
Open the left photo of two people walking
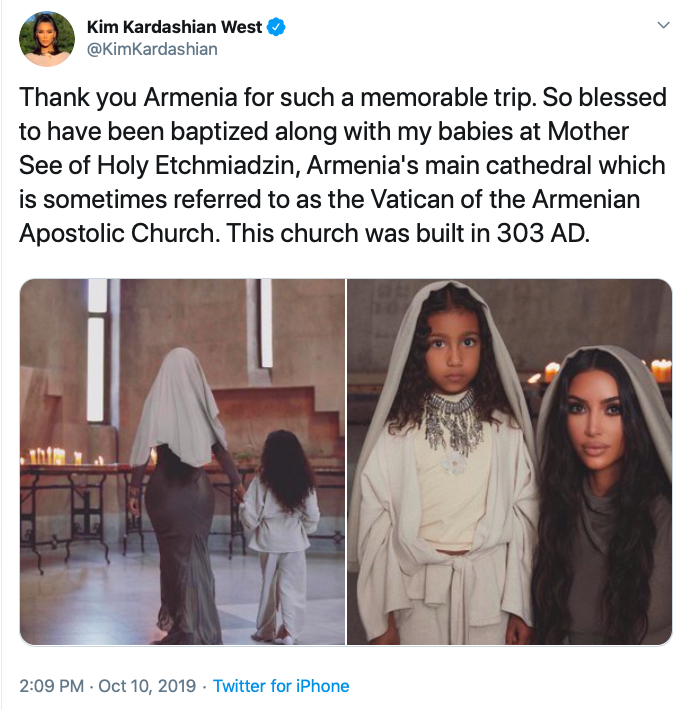[x=182, y=462]
